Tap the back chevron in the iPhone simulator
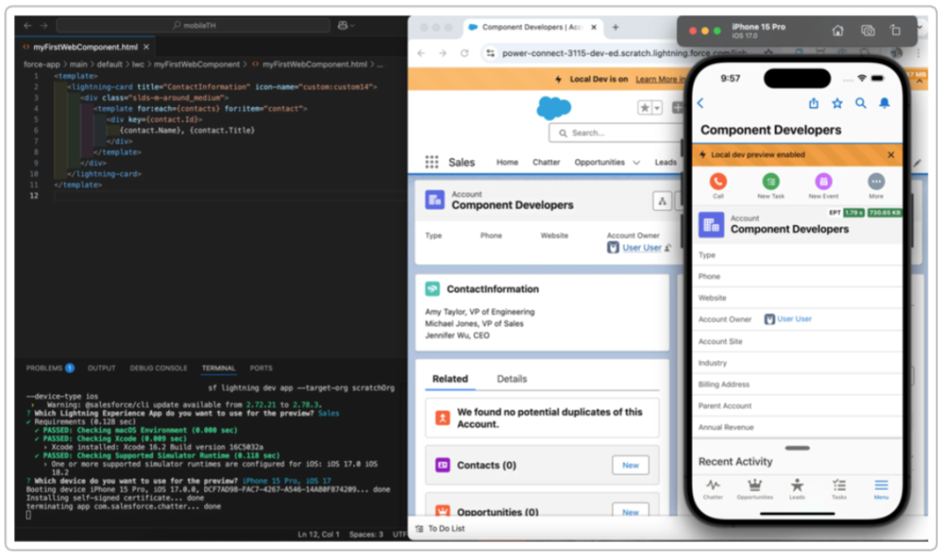Viewport: 944px width, 560px height. click(x=700, y=103)
